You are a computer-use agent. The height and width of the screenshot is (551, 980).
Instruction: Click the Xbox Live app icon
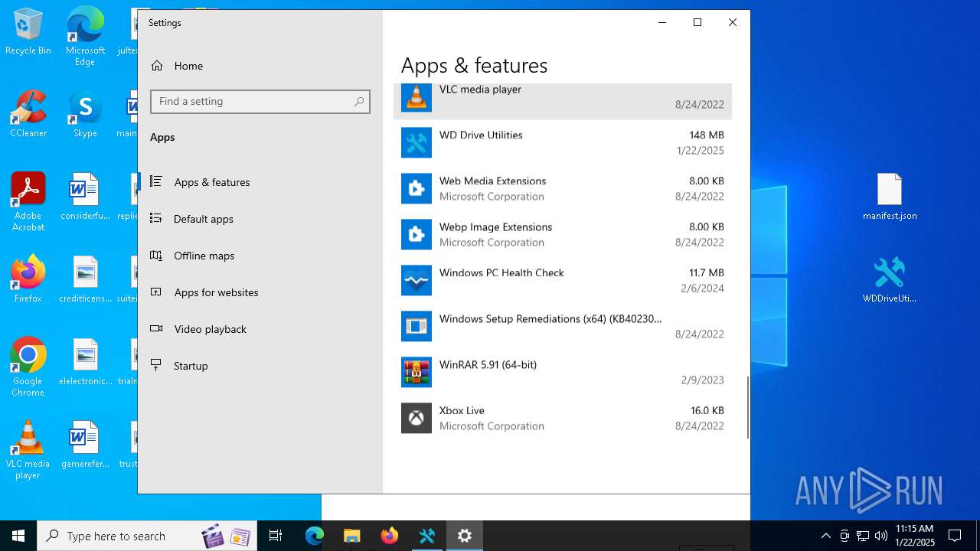click(x=416, y=418)
